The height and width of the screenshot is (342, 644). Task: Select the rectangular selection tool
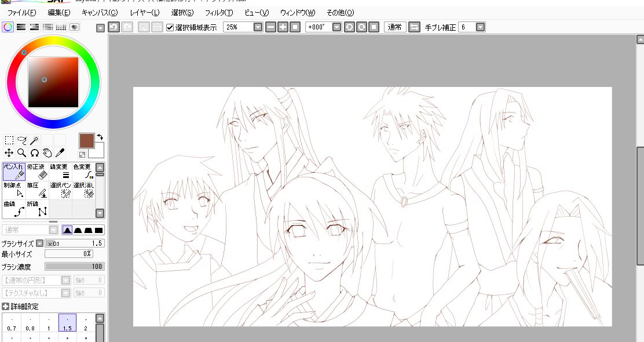pos(9,140)
